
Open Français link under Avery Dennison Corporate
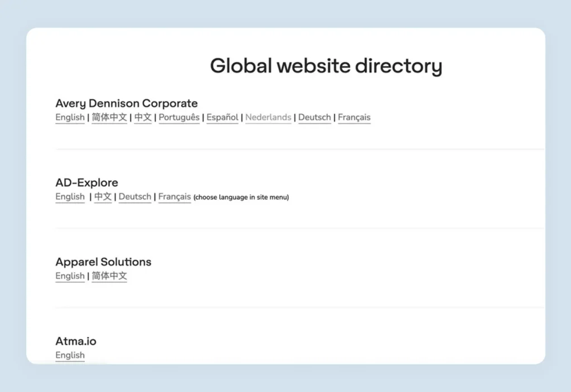(354, 117)
